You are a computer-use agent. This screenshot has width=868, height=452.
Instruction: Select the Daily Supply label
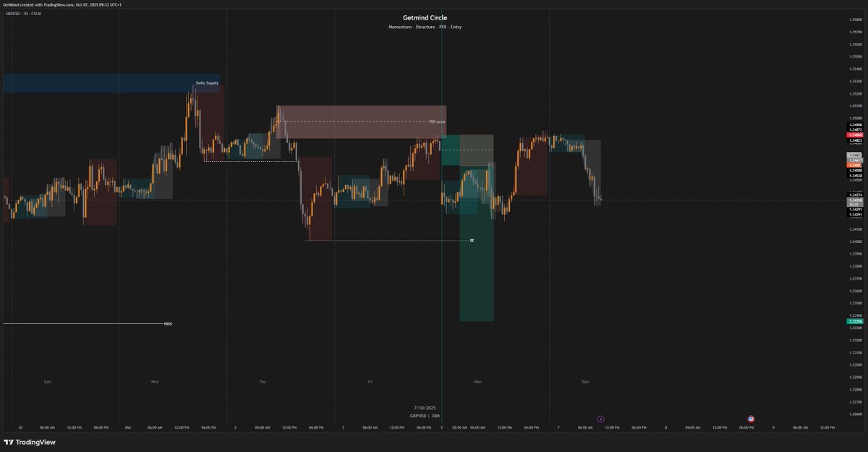207,83
